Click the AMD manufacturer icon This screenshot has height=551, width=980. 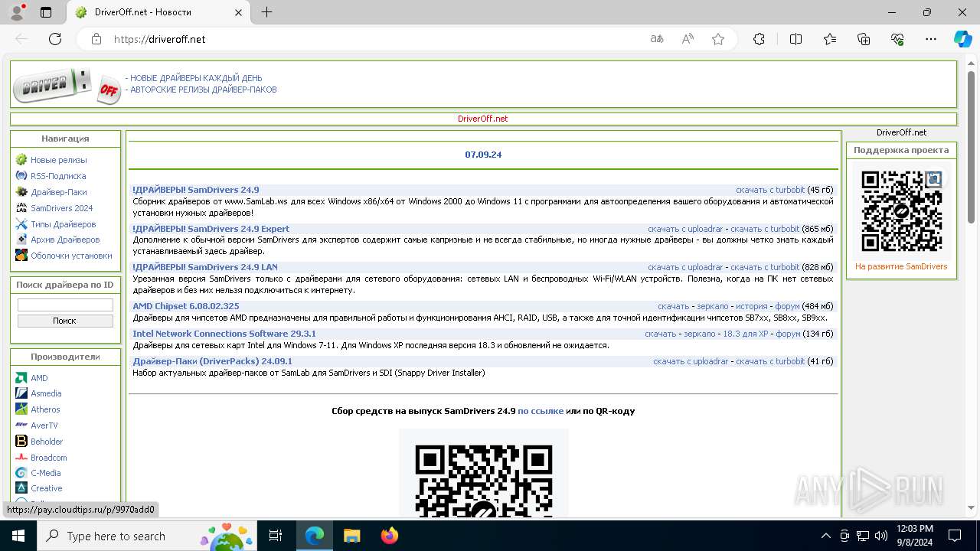[x=21, y=378]
